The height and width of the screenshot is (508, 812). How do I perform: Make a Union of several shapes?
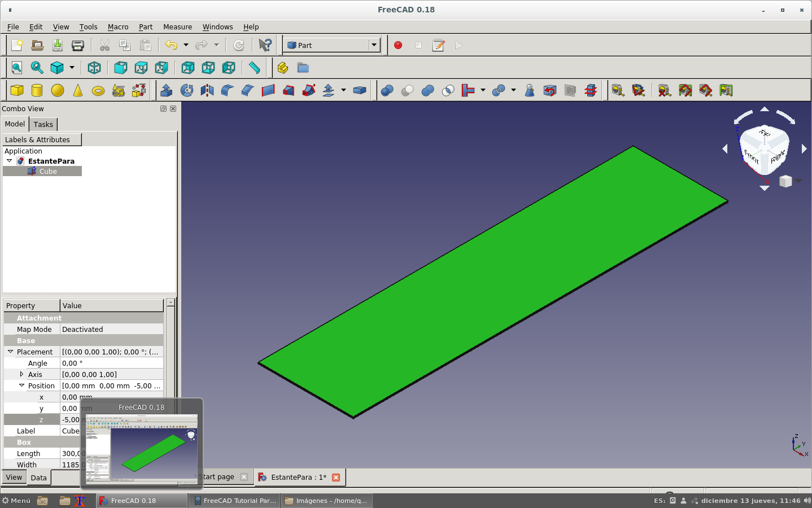pos(428,90)
